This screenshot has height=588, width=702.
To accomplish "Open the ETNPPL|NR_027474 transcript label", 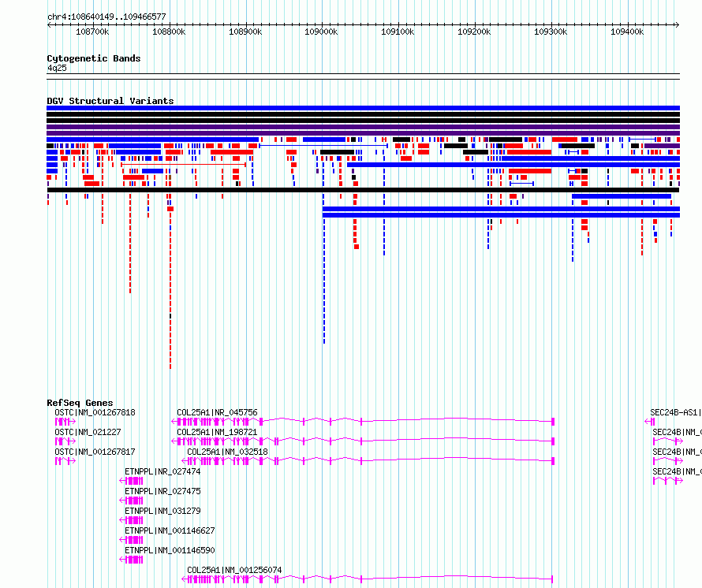I will (x=162, y=471).
